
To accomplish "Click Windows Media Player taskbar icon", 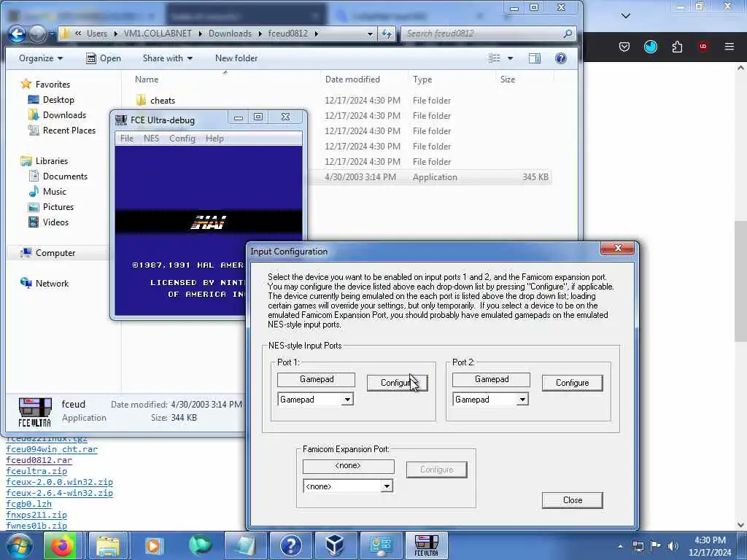I will [x=153, y=545].
